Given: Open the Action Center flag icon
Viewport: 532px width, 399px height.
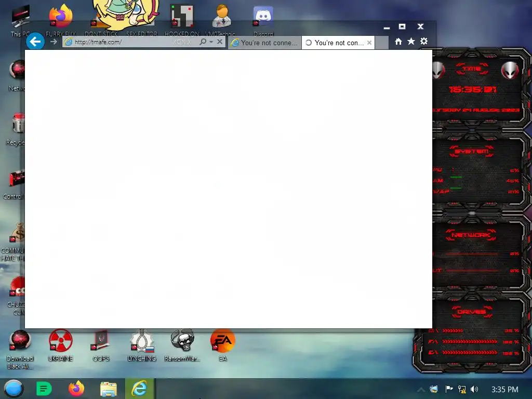Looking at the screenshot, I should click(x=449, y=389).
